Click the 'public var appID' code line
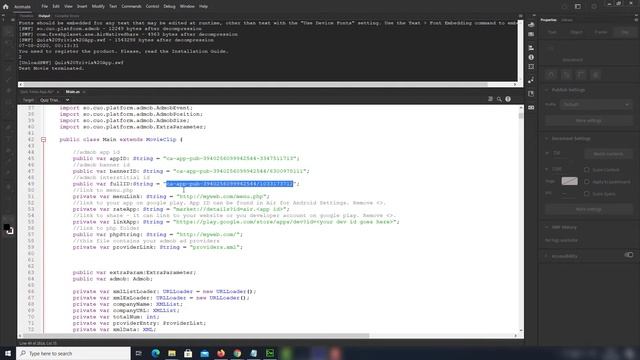640x360 pixels. [186, 158]
